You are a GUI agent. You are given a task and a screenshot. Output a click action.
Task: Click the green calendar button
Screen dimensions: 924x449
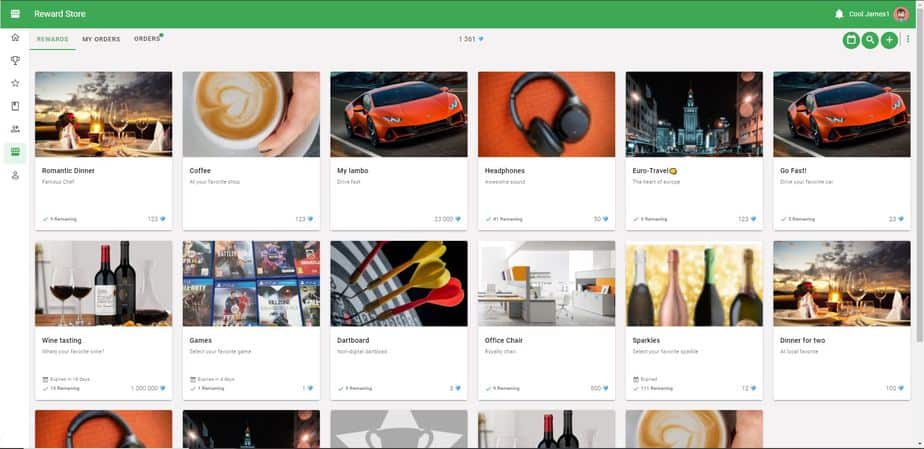click(850, 40)
